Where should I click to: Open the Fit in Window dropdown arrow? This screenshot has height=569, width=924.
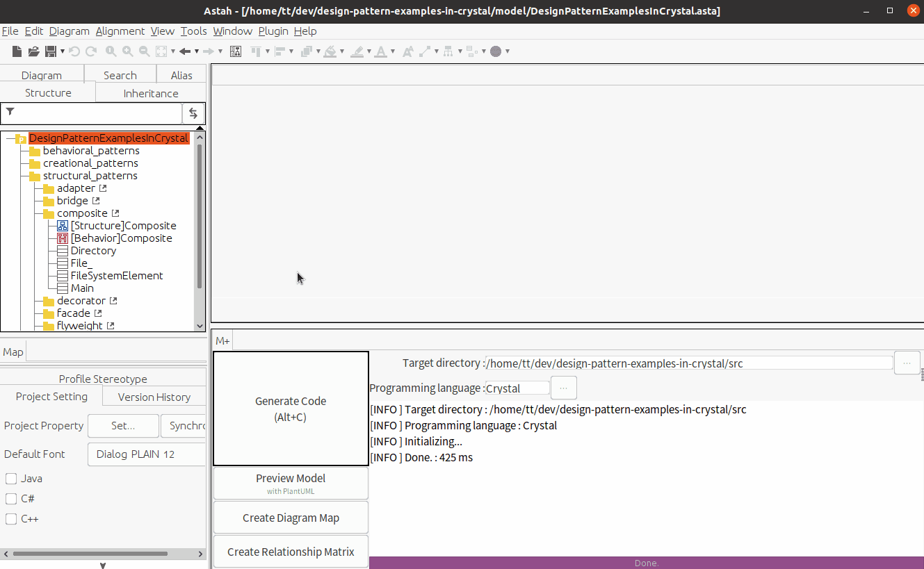(173, 51)
